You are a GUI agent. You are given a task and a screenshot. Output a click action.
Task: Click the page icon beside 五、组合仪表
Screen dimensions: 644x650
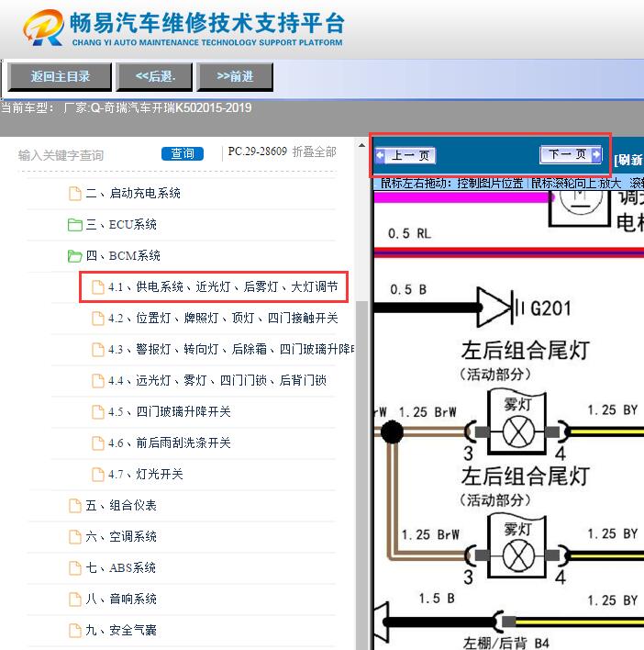(x=75, y=505)
